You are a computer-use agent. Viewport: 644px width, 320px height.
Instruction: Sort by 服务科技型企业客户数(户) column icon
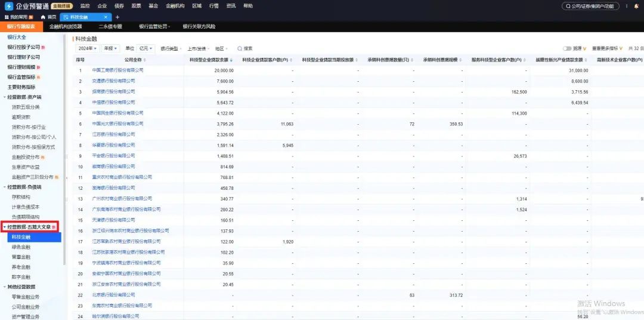click(x=525, y=60)
